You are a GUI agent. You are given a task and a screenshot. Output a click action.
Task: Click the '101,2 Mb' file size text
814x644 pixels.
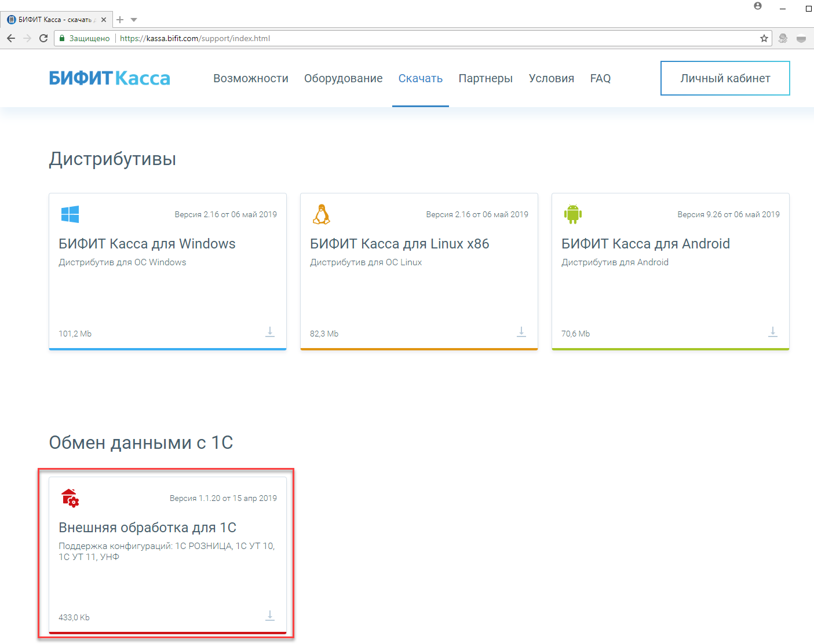pyautogui.click(x=75, y=334)
